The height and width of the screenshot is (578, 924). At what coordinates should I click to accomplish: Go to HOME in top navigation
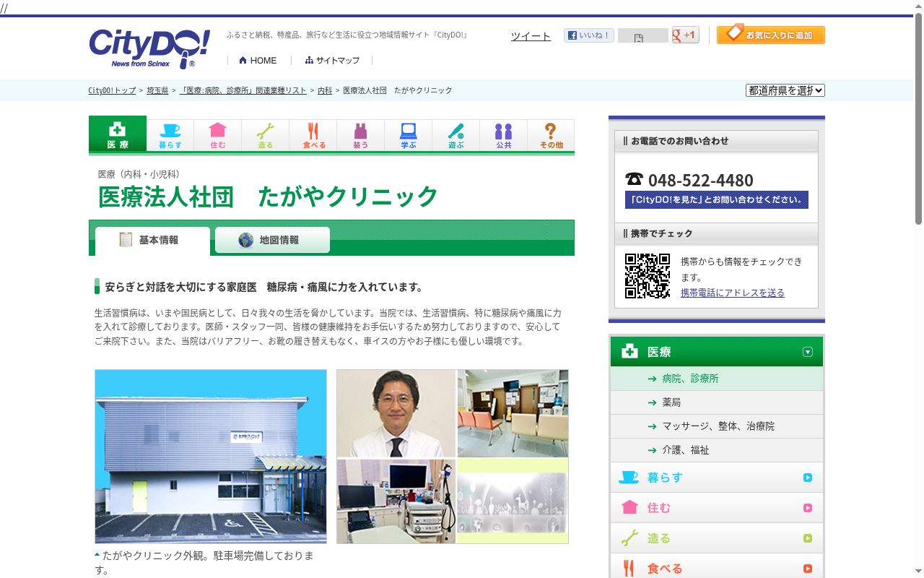[x=258, y=60]
